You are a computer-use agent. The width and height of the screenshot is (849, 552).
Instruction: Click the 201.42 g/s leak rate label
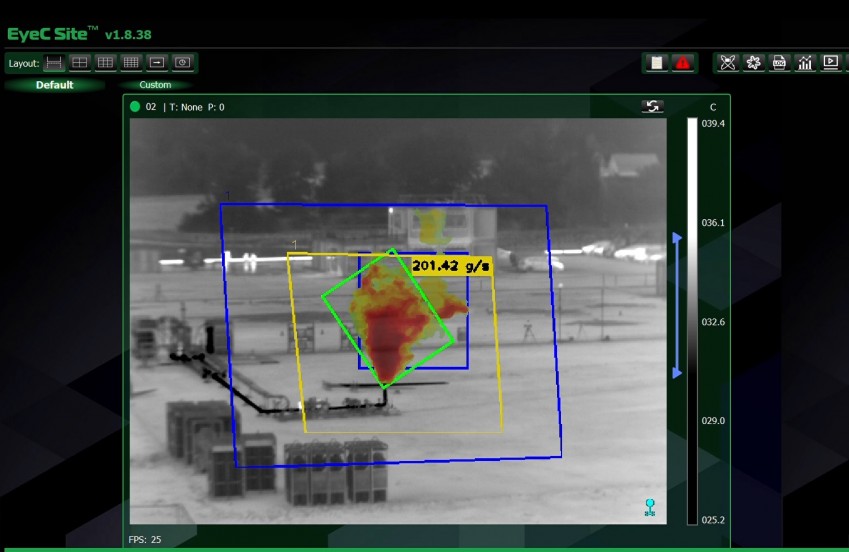click(x=452, y=265)
